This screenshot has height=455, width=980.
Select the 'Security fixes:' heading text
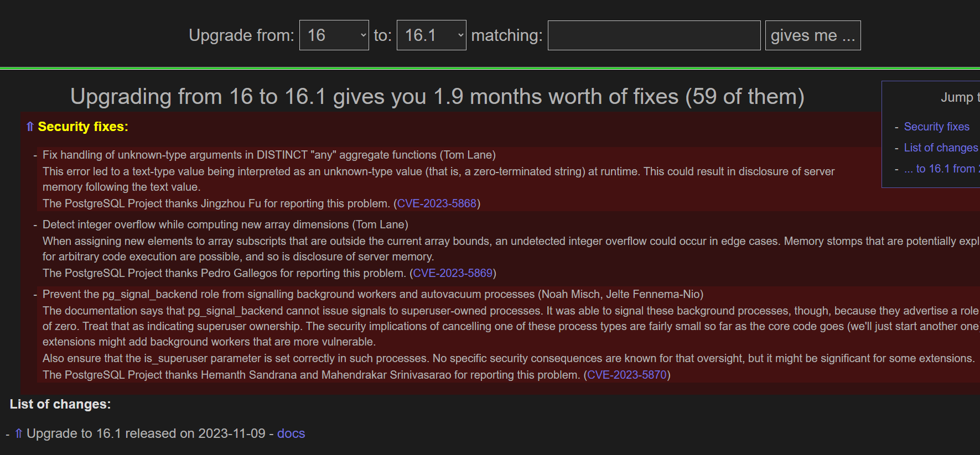click(x=83, y=127)
